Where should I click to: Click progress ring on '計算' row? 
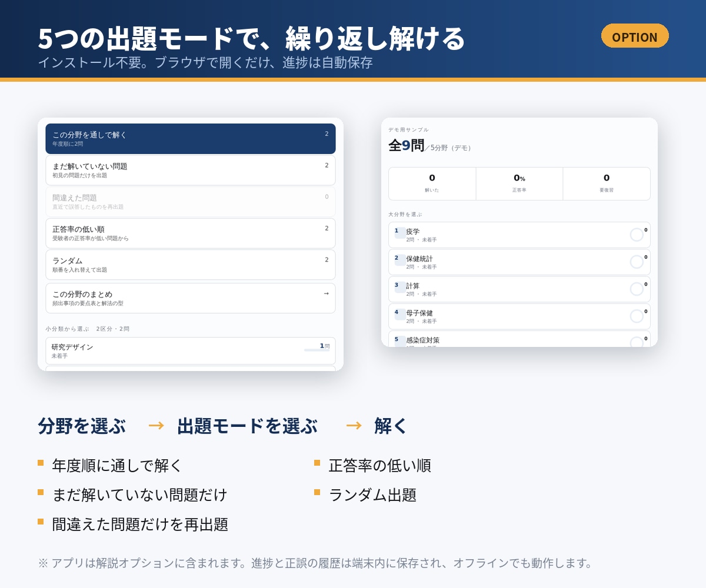coord(637,289)
